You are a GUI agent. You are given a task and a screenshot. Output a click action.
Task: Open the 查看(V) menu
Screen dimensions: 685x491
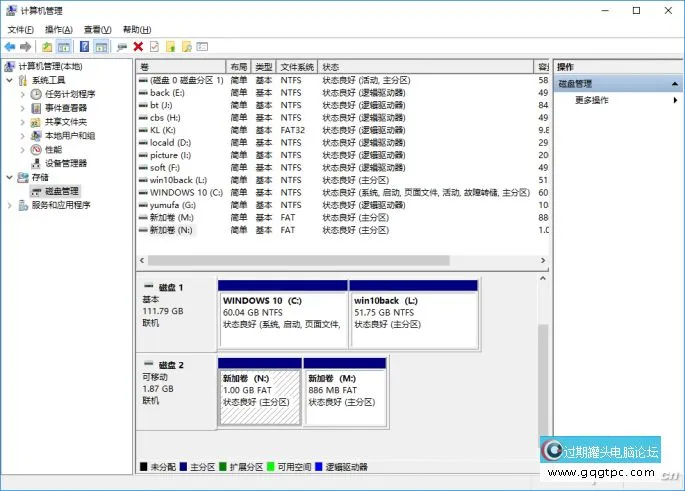click(x=97, y=29)
